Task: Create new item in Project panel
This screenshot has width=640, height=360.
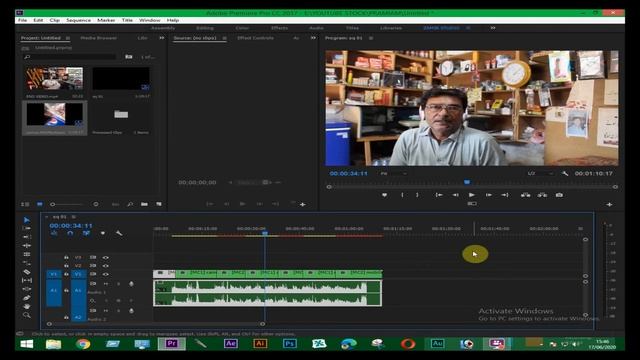Action: pyautogui.click(x=159, y=204)
